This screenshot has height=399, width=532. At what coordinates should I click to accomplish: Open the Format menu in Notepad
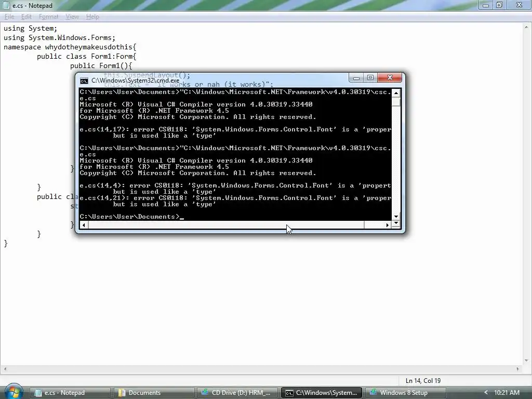tap(48, 17)
